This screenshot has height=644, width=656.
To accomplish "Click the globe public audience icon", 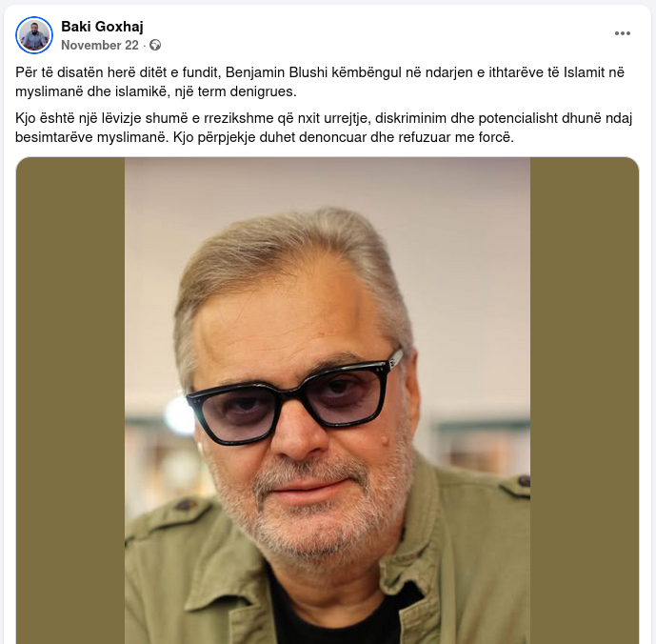I will (155, 45).
